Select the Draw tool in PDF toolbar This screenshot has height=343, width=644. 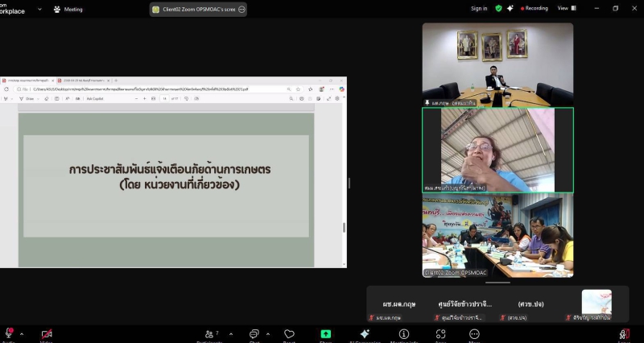pyautogui.click(x=27, y=98)
